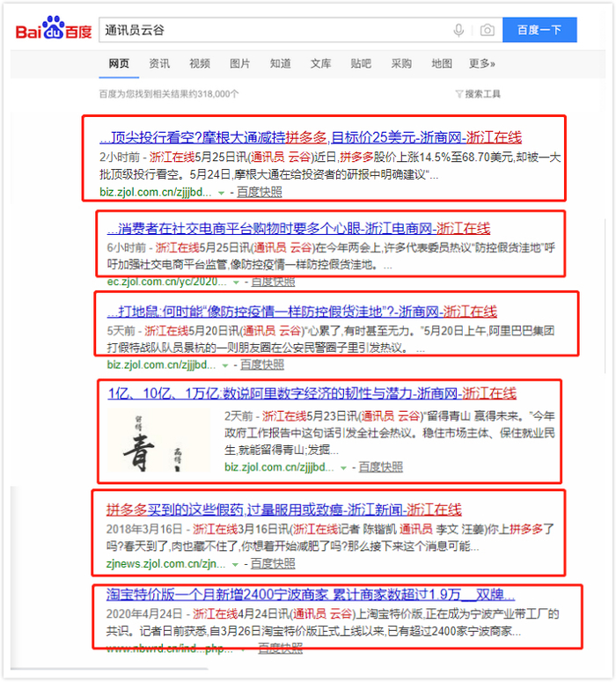This screenshot has height=682, width=616.
Task: Expand dropdown arrow next to zjnews.zjol.com.cn URL
Action: point(235,565)
